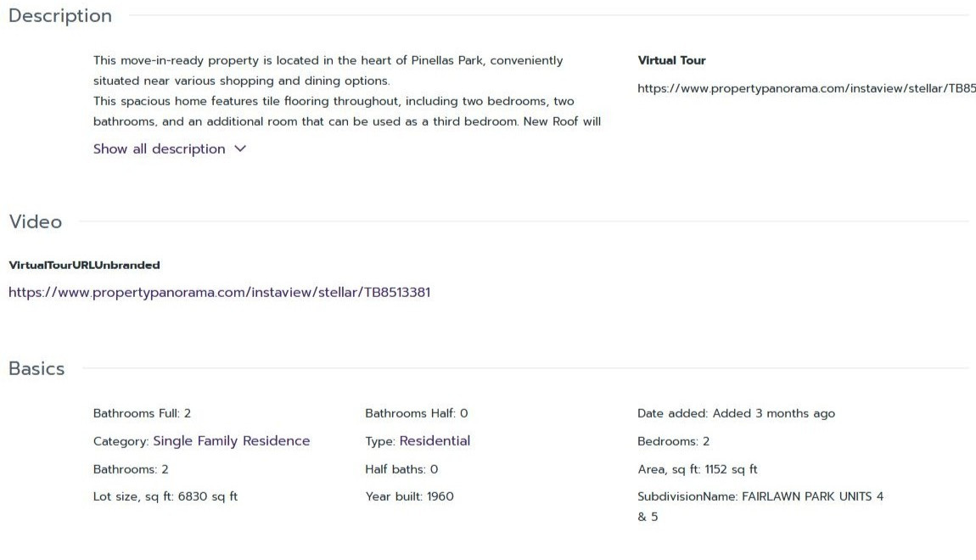Open the VirtualTourURLUnbranded TB8513381 link
976x560 pixels.
point(219,293)
